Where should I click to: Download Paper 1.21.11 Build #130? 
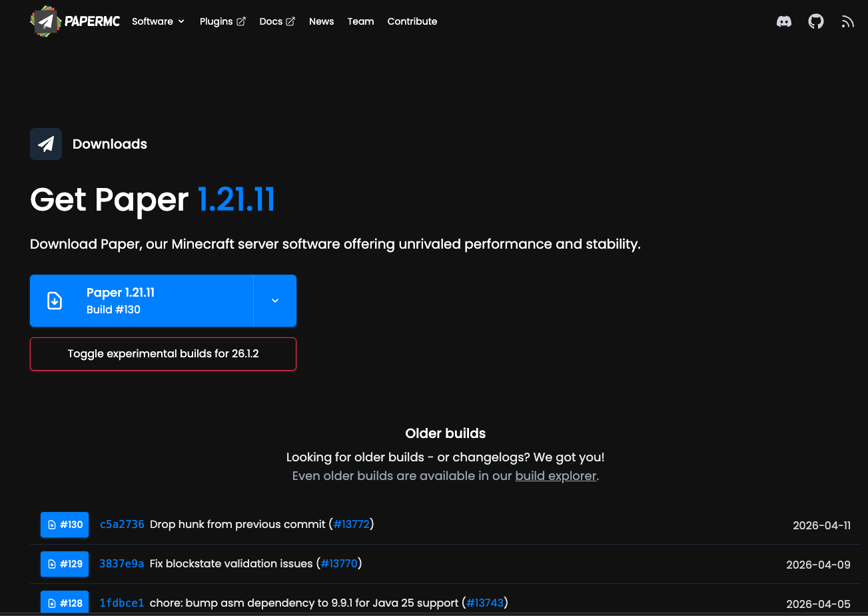pos(142,301)
